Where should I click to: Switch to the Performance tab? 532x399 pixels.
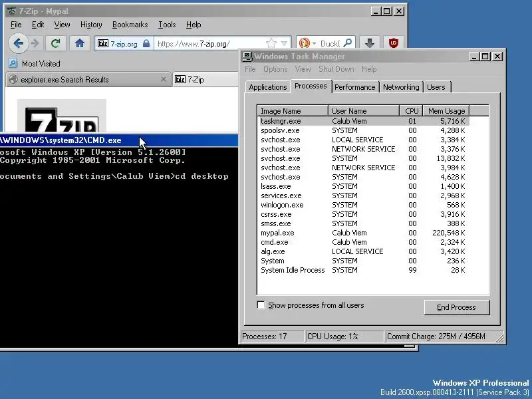coord(355,87)
